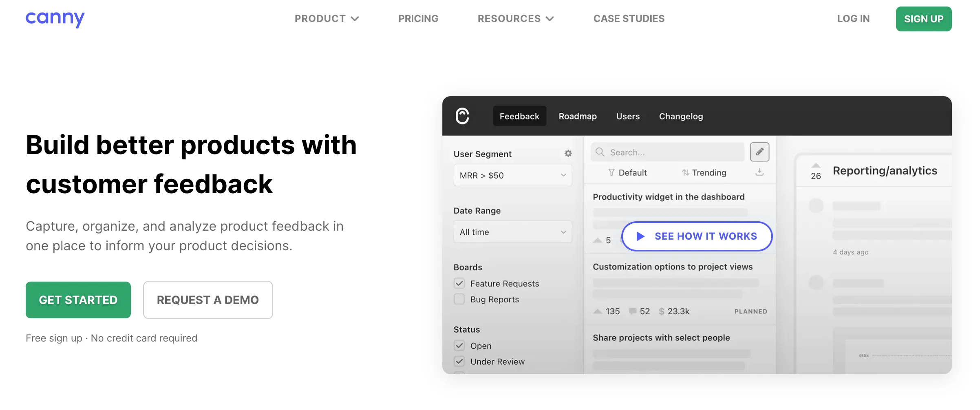Click the Reporting/analytics post title
The width and height of the screenshot is (980, 410).
click(x=885, y=170)
